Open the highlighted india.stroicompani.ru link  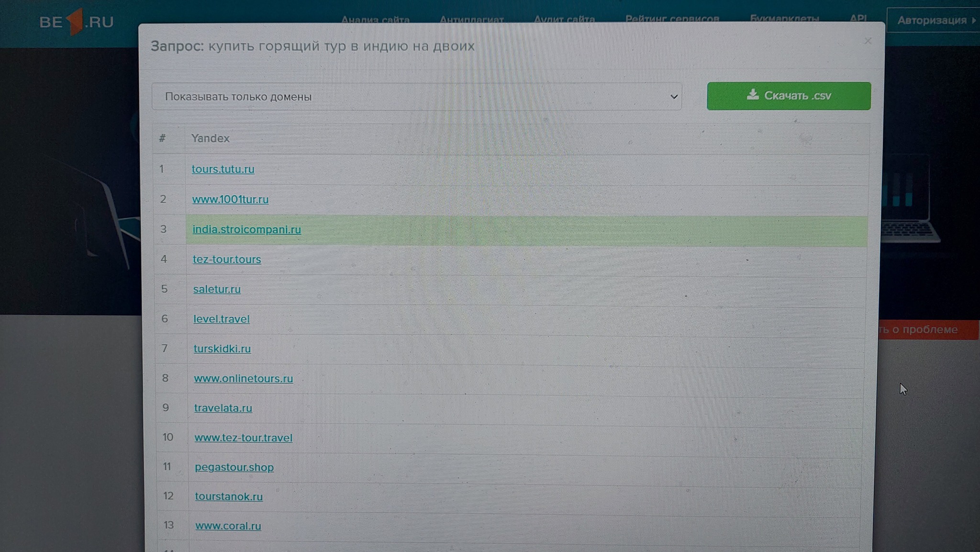246,229
